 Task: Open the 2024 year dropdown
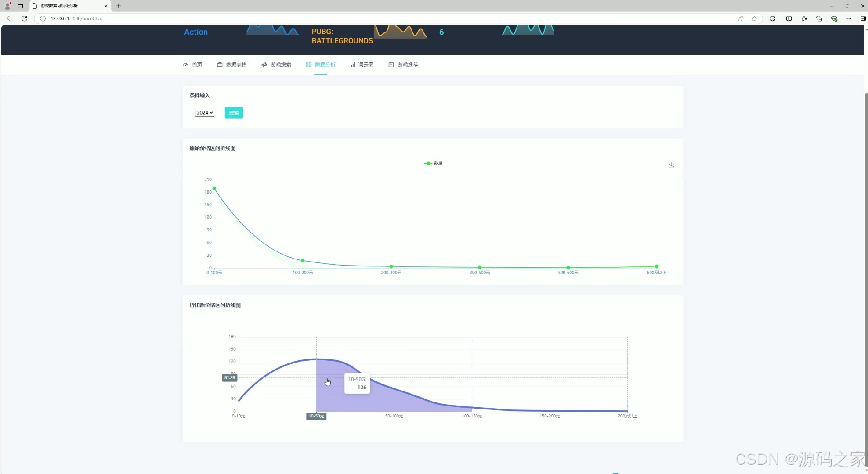[204, 113]
